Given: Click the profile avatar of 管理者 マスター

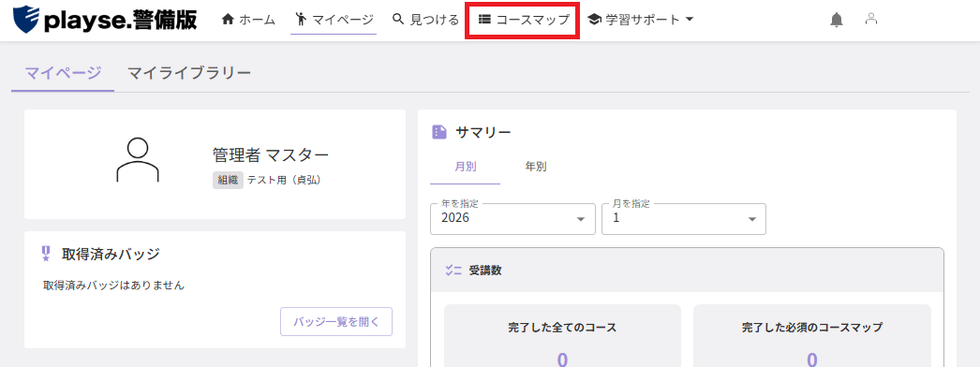Looking at the screenshot, I should pos(138,160).
